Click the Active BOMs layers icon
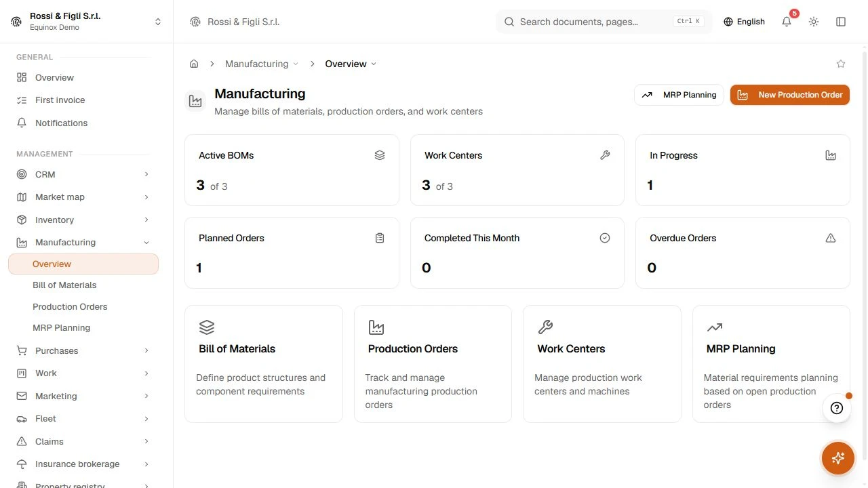This screenshot has width=868, height=488. [x=380, y=155]
